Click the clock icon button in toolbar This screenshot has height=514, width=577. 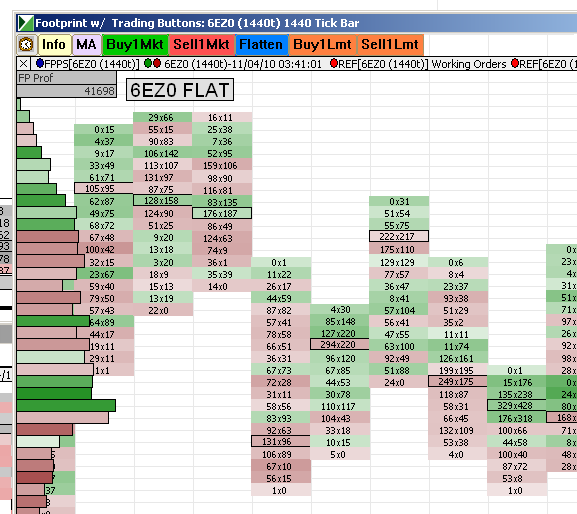coord(26,45)
